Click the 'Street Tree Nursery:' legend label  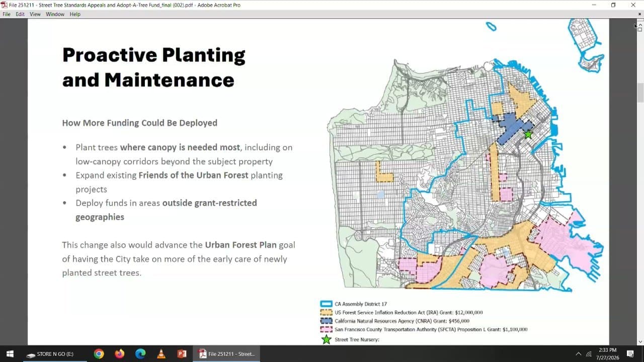357,339
